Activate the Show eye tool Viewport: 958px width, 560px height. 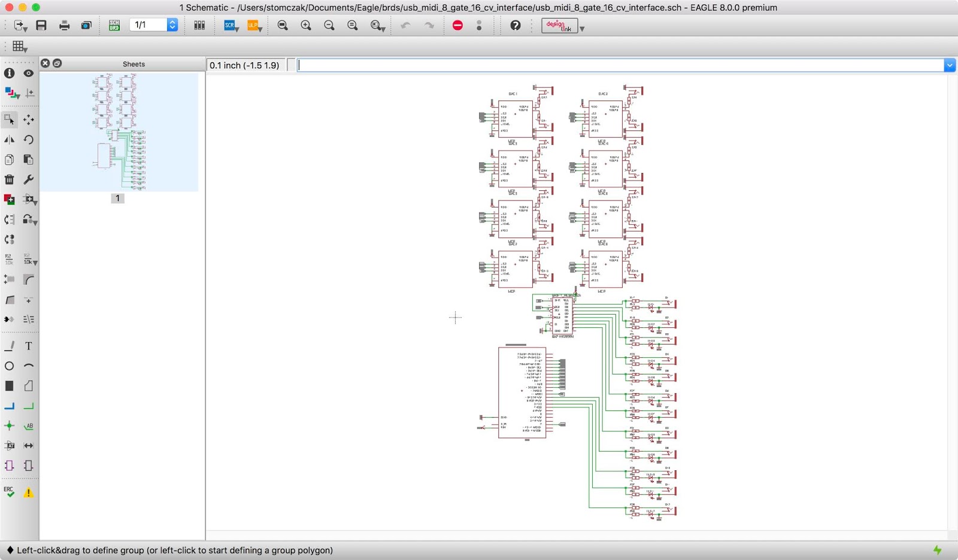coord(28,73)
